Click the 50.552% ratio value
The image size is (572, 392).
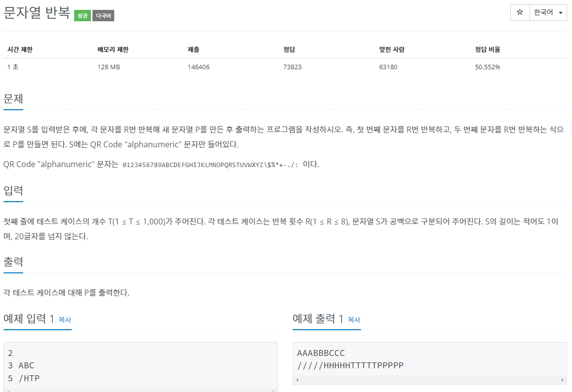pyautogui.click(x=487, y=67)
